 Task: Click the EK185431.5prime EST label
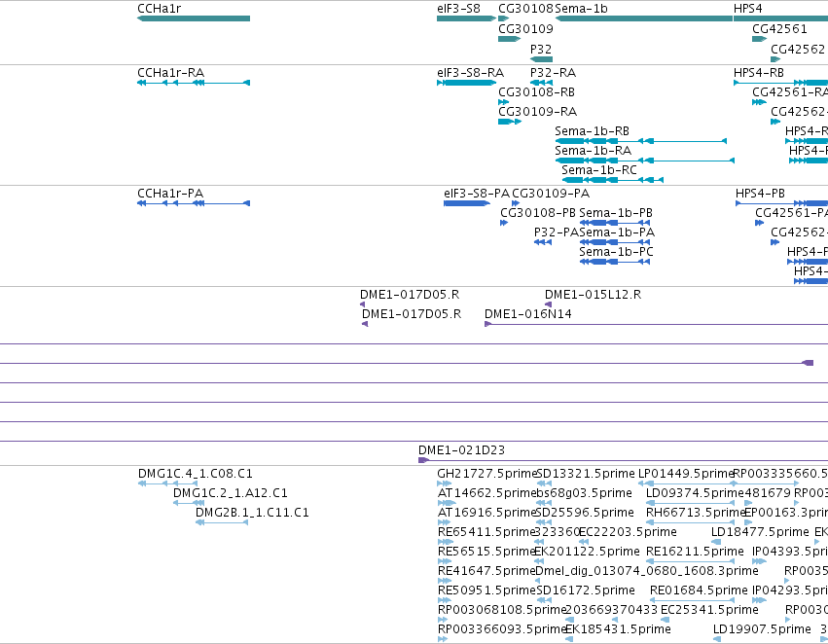click(619, 629)
